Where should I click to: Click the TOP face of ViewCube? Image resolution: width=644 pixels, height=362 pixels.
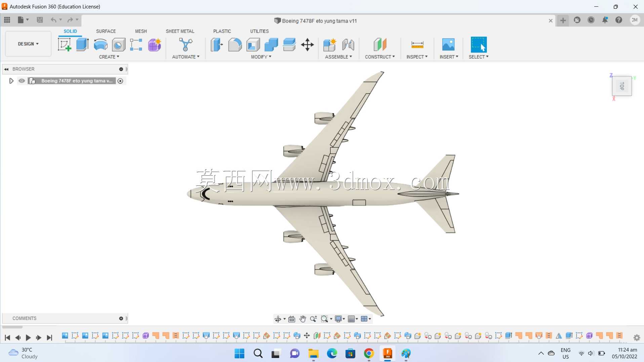pyautogui.click(x=622, y=86)
